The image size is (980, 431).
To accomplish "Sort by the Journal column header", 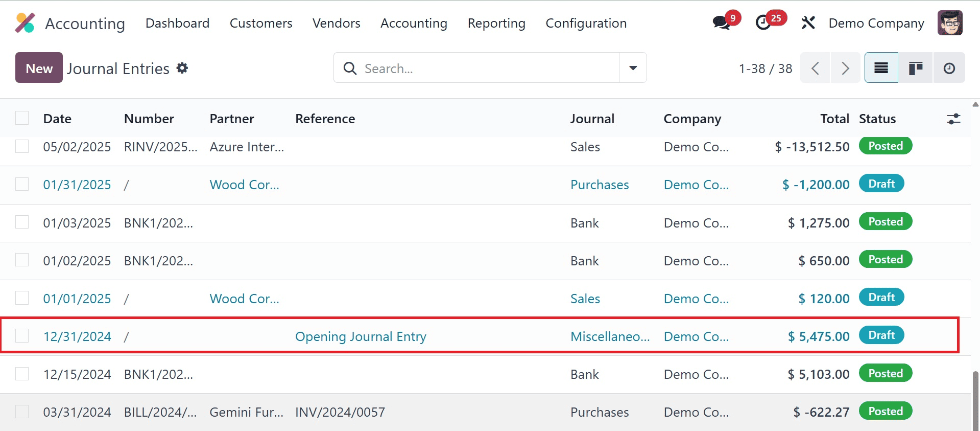I will click(x=592, y=119).
